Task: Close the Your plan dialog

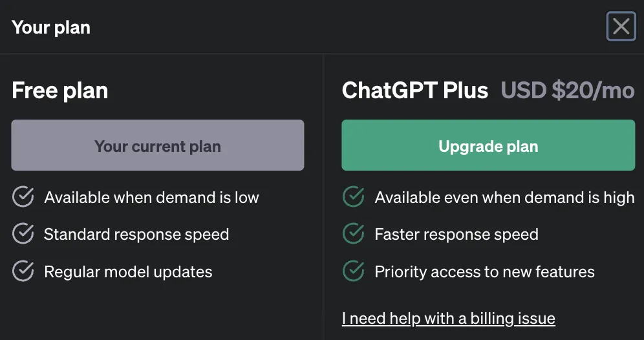Action: [621, 27]
